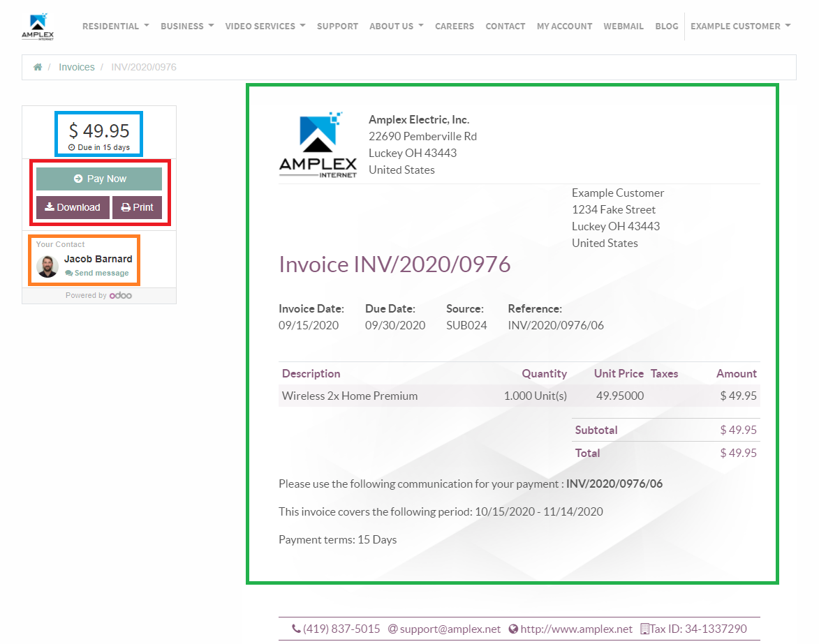
Task: Open the About Us dropdown
Action: 397,26
